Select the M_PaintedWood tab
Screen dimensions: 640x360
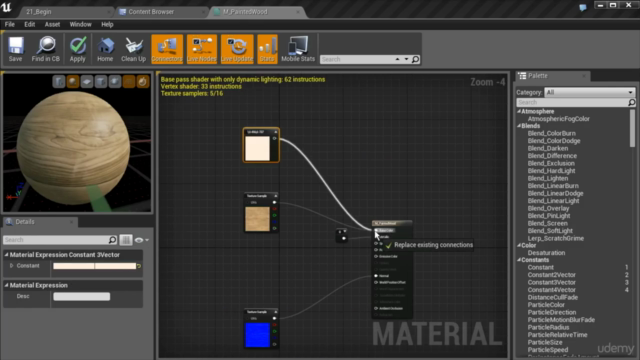coord(257,12)
